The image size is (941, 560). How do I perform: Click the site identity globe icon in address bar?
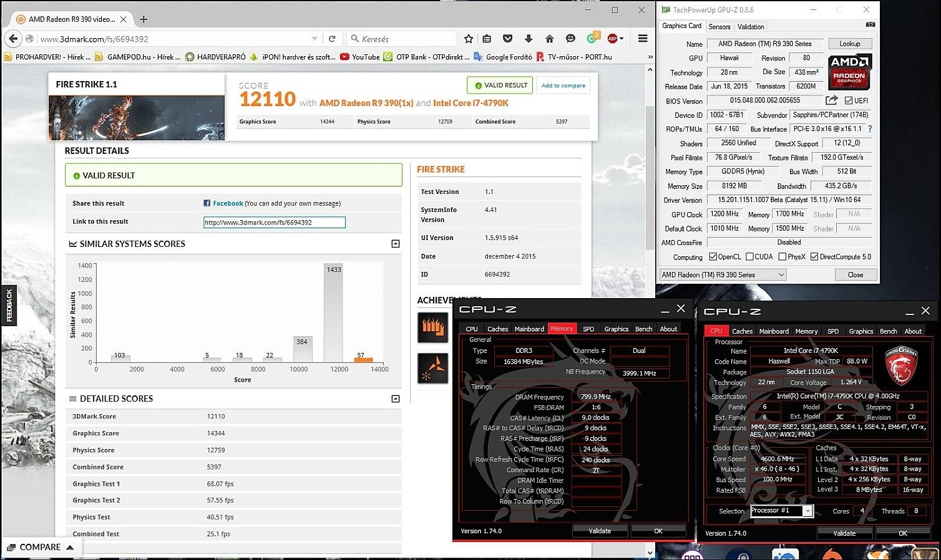click(x=30, y=39)
